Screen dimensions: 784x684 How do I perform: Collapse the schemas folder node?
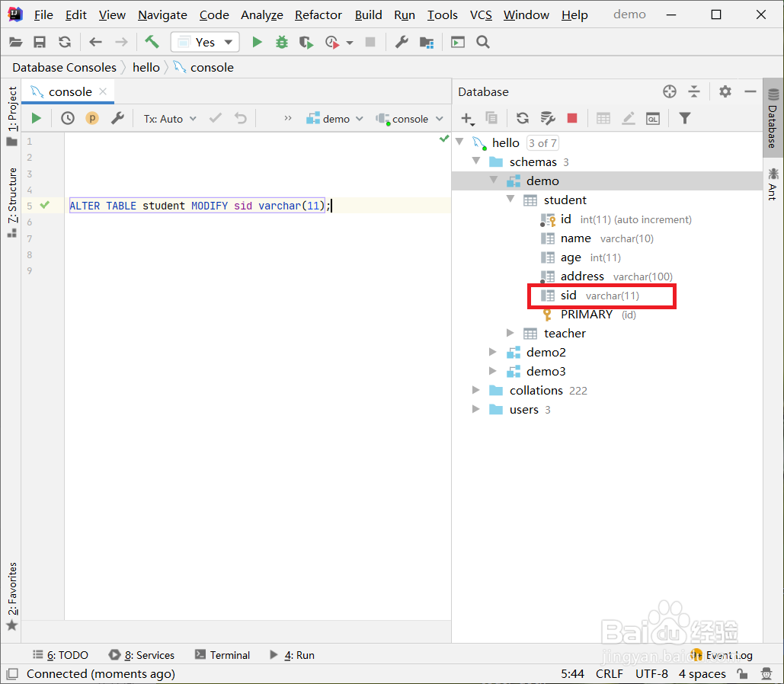coord(476,161)
